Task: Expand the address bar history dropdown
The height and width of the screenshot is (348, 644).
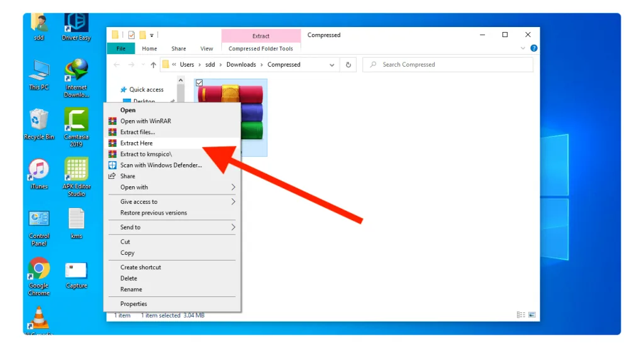Action: pos(332,65)
